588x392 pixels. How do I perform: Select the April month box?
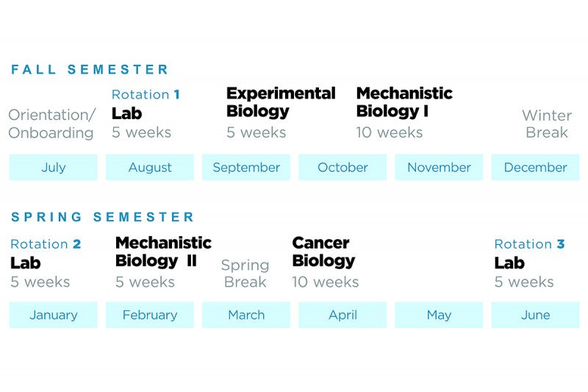343,315
